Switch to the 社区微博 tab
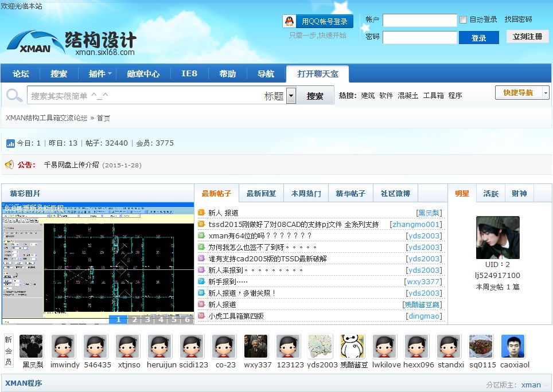The height and width of the screenshot is (392, 553). tap(395, 193)
